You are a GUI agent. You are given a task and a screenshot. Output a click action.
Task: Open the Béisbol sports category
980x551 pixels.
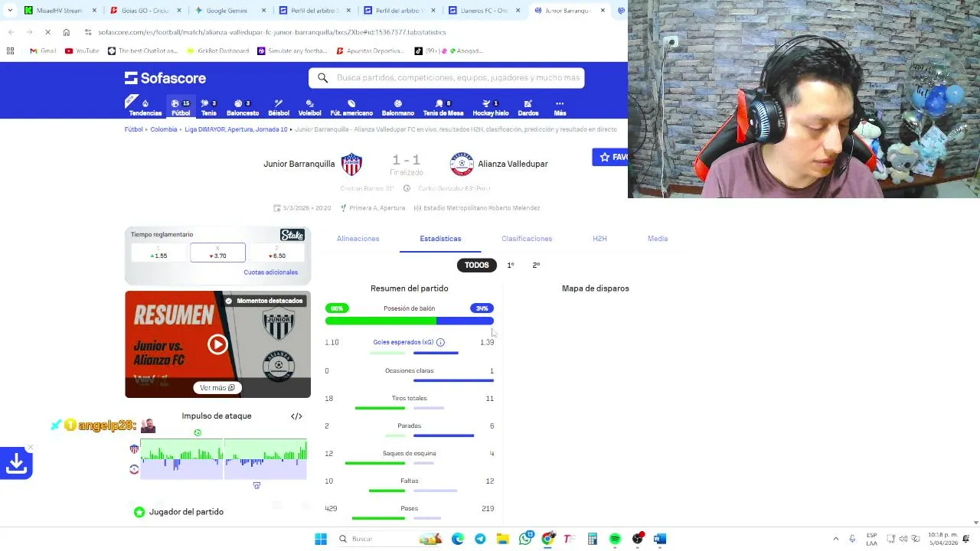click(x=279, y=108)
